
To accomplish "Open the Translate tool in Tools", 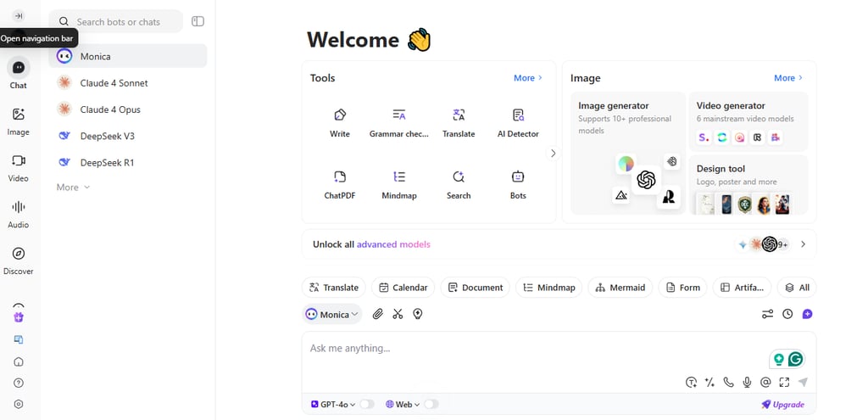I will point(459,123).
